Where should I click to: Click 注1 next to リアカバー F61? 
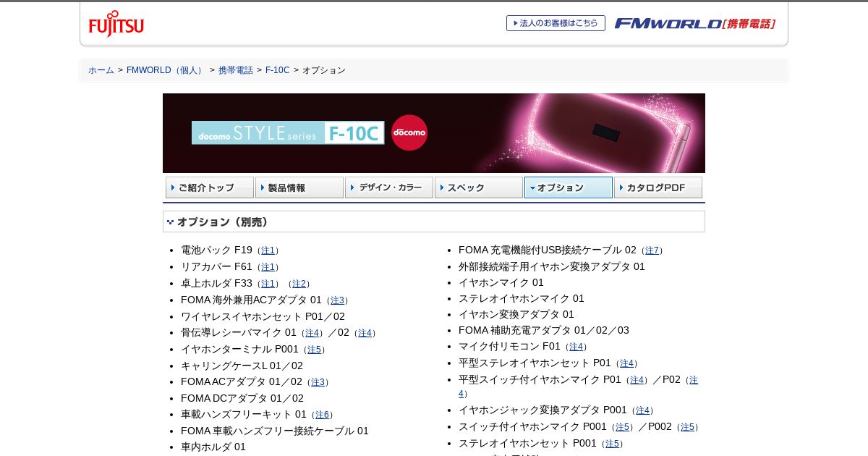[268, 267]
